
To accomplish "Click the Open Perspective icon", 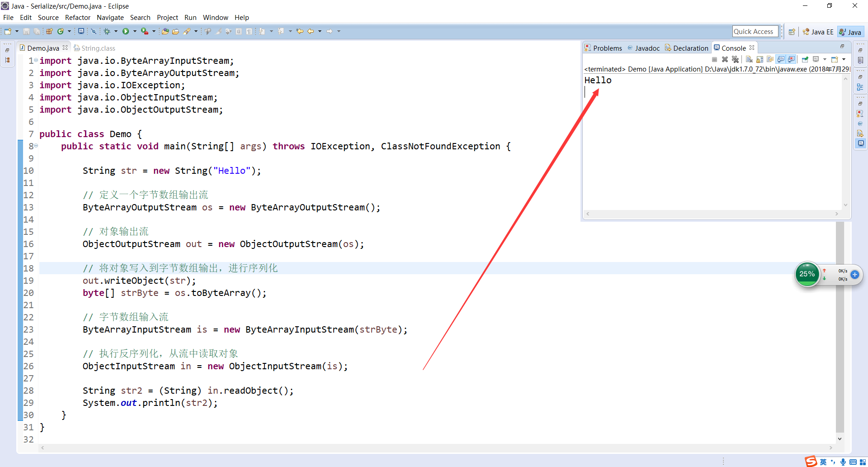I will click(x=792, y=32).
